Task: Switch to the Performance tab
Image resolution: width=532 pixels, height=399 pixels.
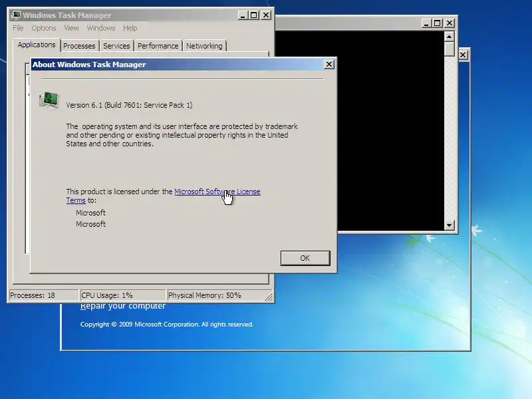Action: pyautogui.click(x=158, y=46)
